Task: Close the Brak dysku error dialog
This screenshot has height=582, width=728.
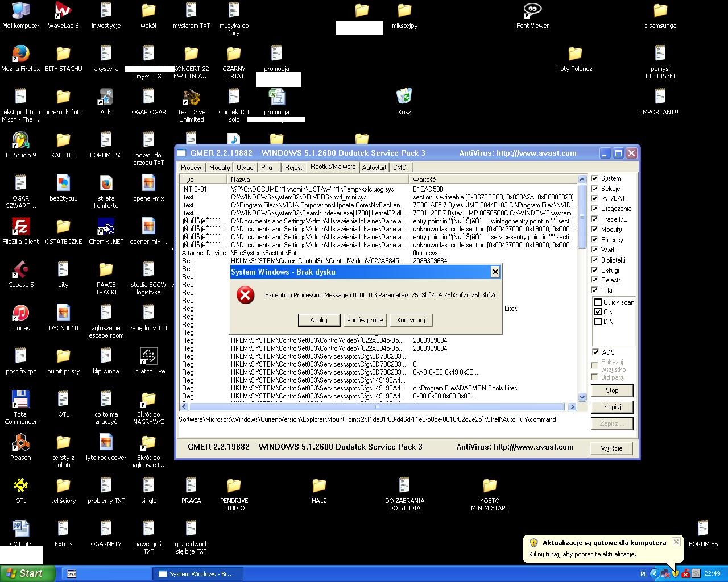Action: [x=495, y=272]
